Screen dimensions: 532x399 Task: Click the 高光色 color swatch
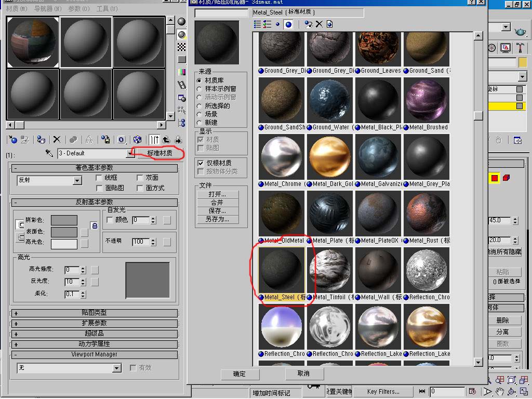(64, 244)
